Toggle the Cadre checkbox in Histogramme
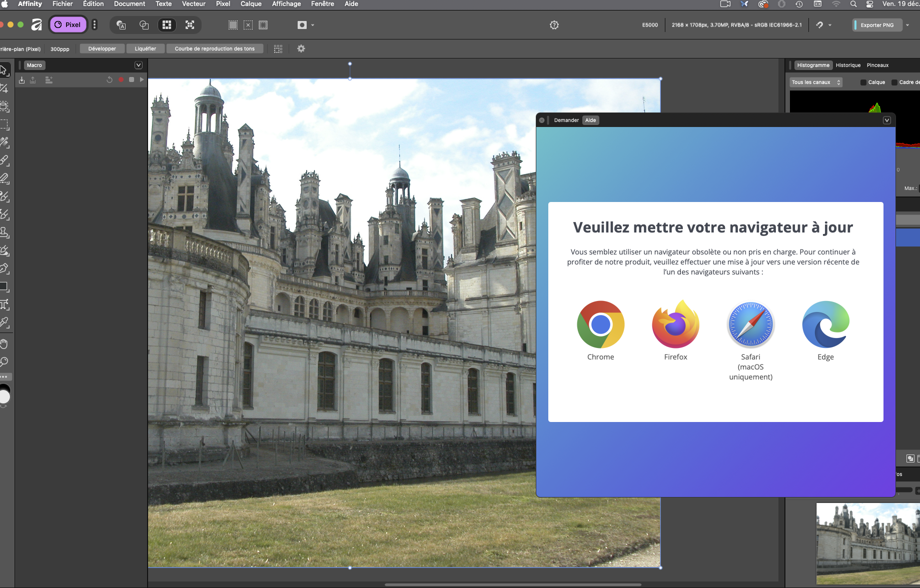Screen dimensions: 920x588 coord(894,82)
